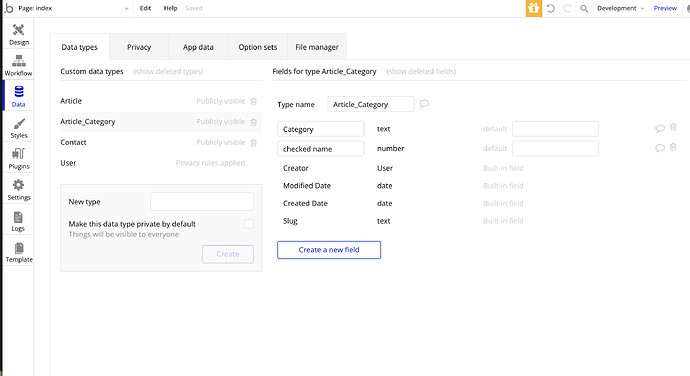Show deleted types link
Viewport: 690px width, 376px height.
[x=169, y=71]
